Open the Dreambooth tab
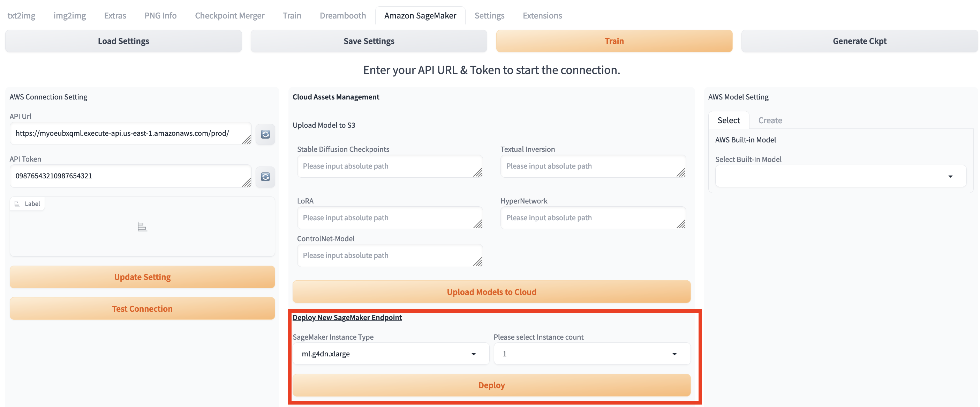 pos(342,16)
